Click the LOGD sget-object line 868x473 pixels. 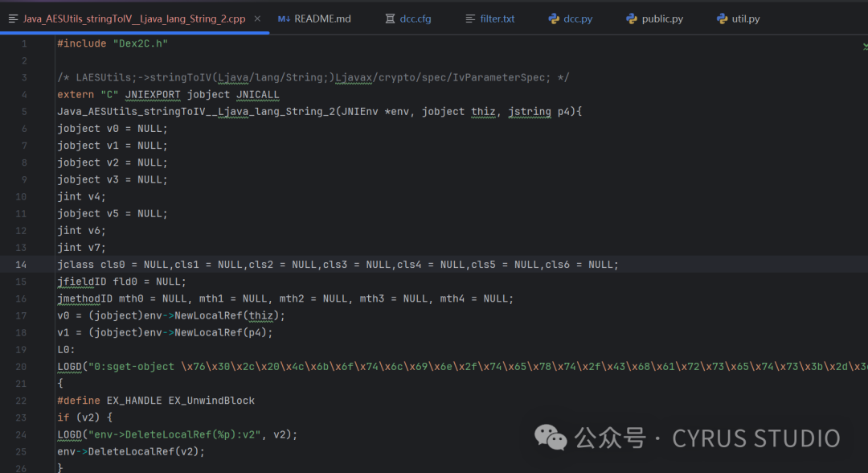point(462,367)
